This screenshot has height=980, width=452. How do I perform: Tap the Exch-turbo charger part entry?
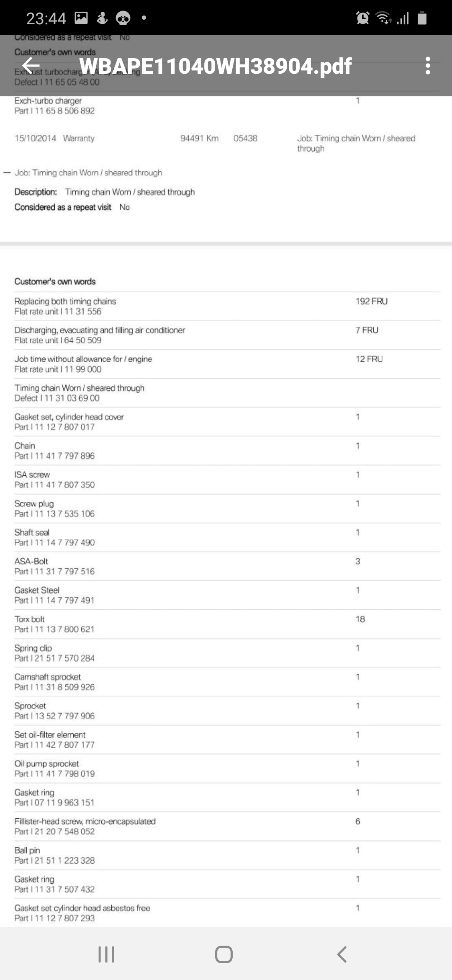click(x=226, y=106)
